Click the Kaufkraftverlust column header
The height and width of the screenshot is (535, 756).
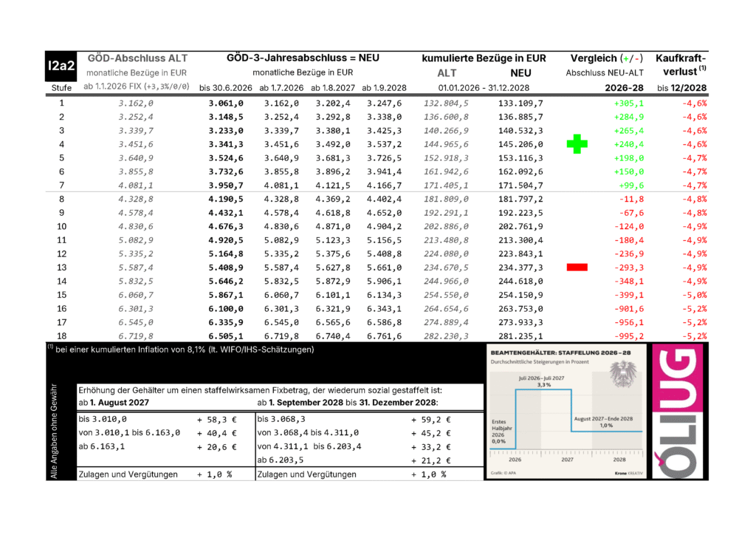click(x=680, y=65)
